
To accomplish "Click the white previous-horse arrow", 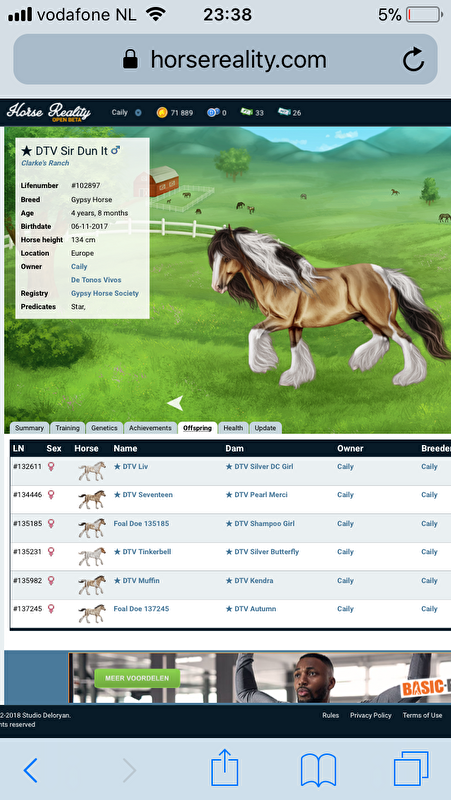I will (174, 403).
